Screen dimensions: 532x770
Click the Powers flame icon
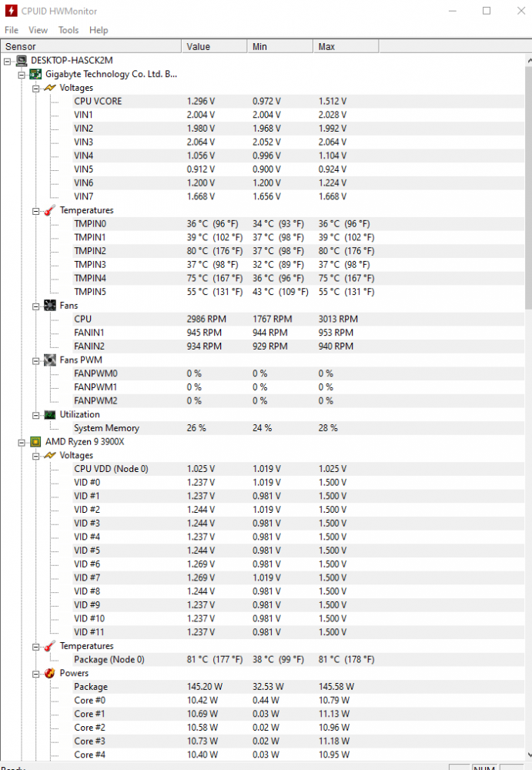(x=49, y=673)
